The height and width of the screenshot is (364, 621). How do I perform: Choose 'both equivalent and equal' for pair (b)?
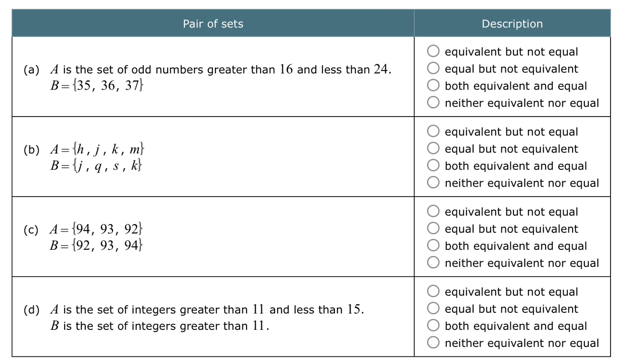point(433,165)
